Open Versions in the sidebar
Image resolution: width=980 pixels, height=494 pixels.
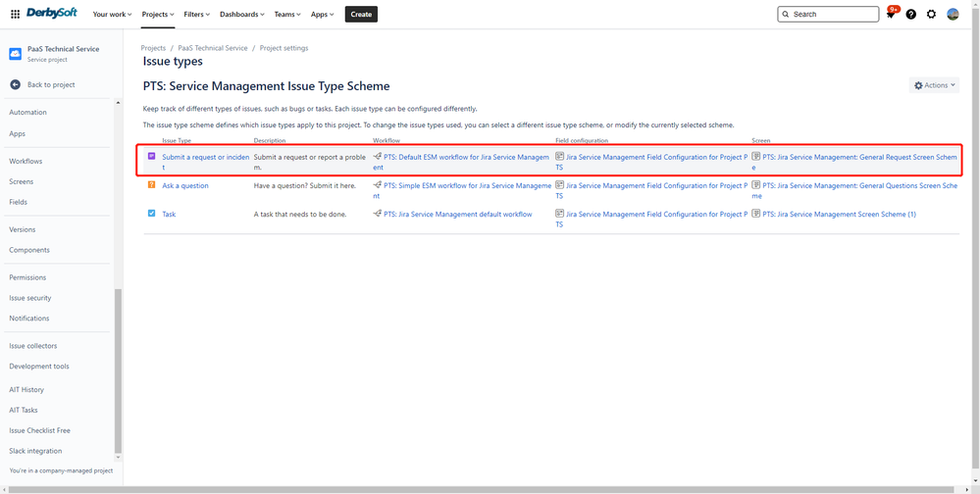point(23,229)
